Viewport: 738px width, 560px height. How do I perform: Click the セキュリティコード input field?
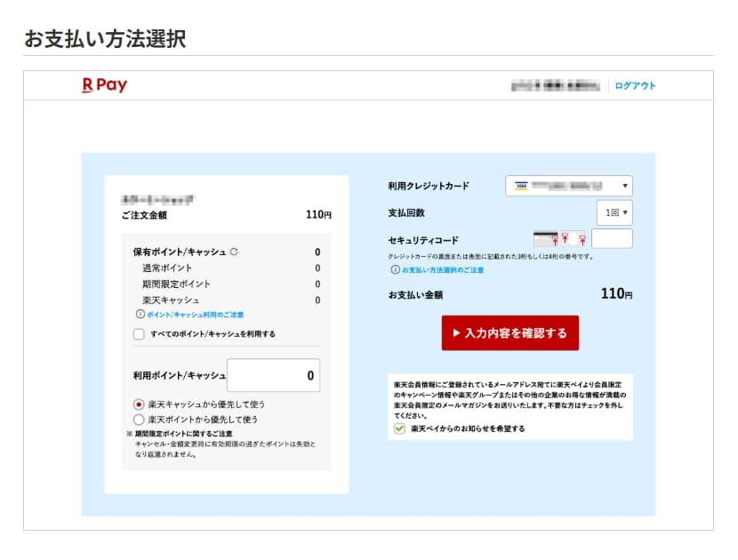pyautogui.click(x=611, y=238)
